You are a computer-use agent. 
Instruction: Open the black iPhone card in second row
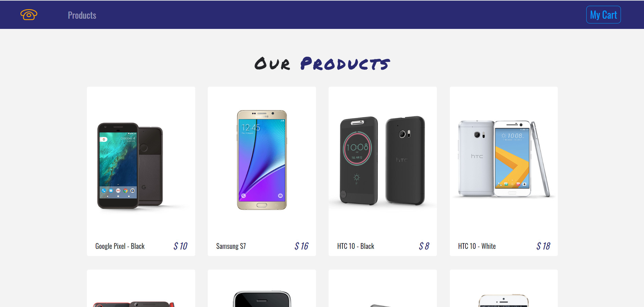tap(262, 289)
